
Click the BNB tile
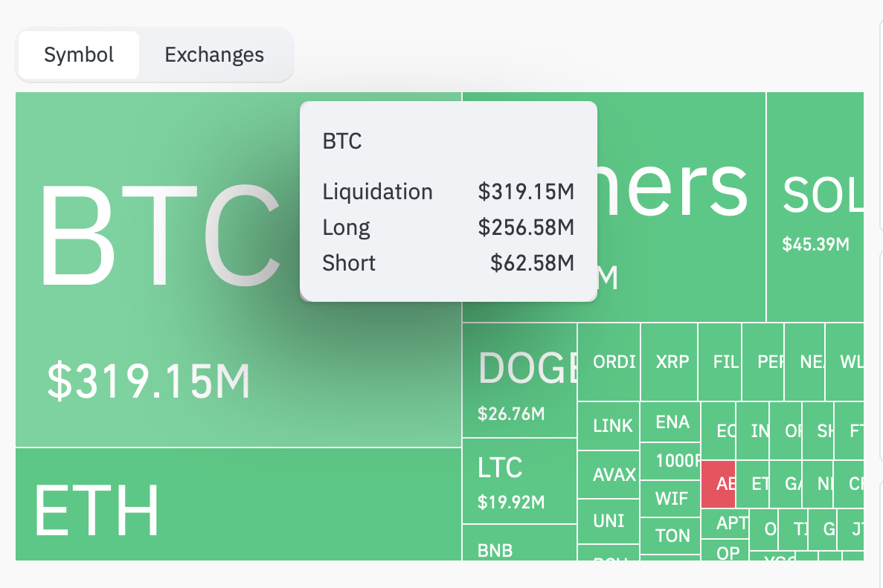tap(519, 543)
